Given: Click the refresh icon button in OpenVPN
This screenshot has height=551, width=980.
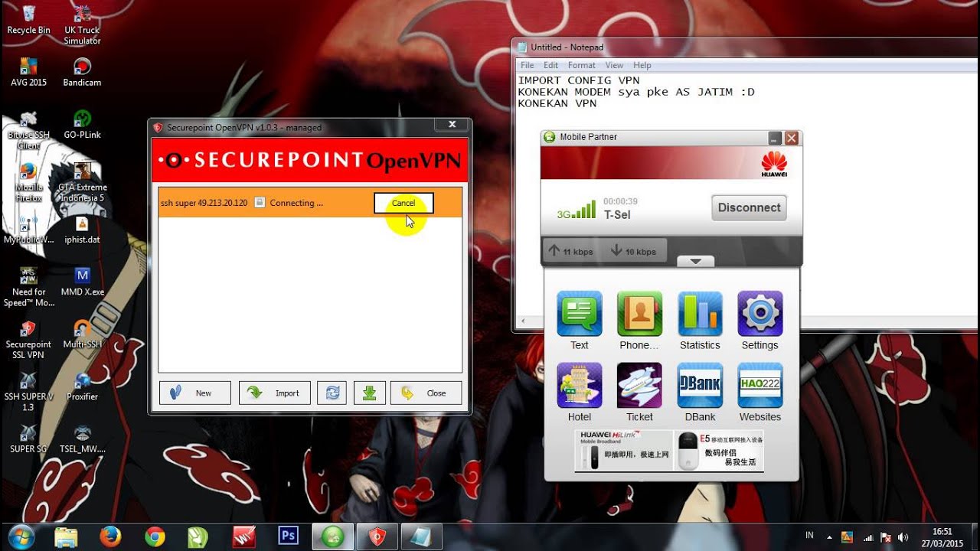Looking at the screenshot, I should 332,393.
